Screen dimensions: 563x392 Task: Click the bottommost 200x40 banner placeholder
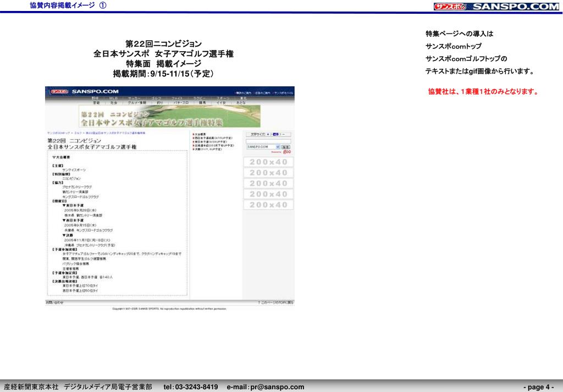[268, 205]
